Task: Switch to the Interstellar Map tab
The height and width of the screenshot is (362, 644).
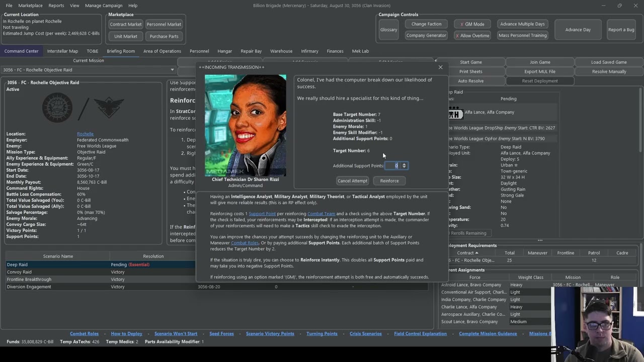Action: coord(62,51)
